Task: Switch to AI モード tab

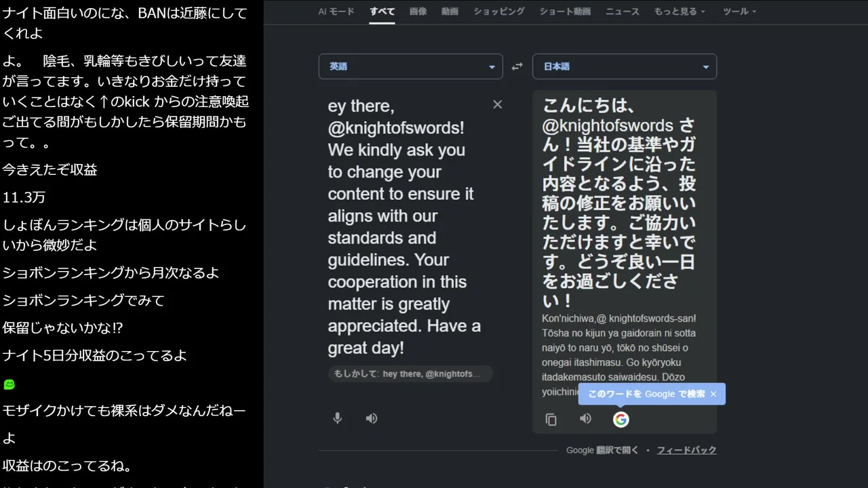Action: click(x=336, y=12)
